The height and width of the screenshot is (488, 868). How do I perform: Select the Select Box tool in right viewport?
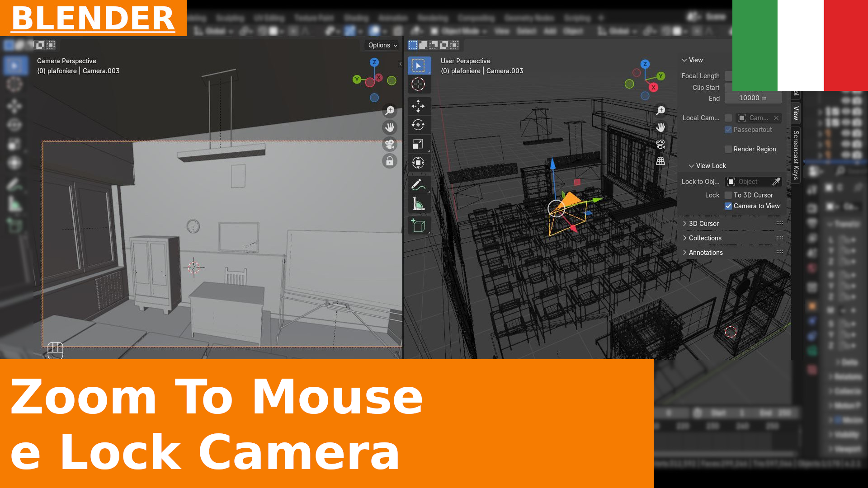pyautogui.click(x=419, y=66)
